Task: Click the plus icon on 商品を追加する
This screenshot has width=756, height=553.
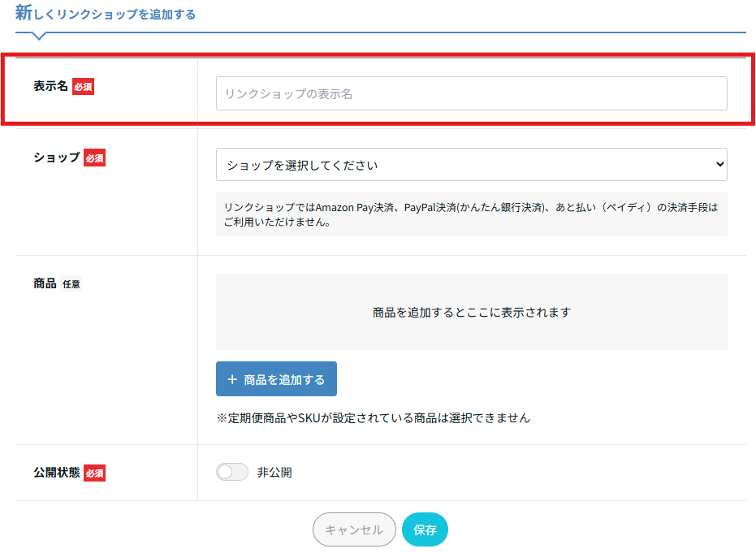Action: (232, 379)
